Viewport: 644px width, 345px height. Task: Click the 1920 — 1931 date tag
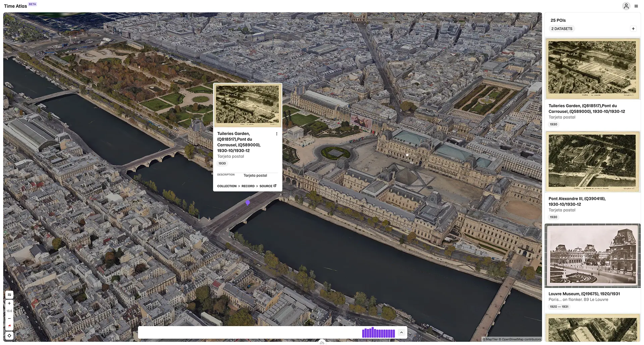click(x=559, y=307)
